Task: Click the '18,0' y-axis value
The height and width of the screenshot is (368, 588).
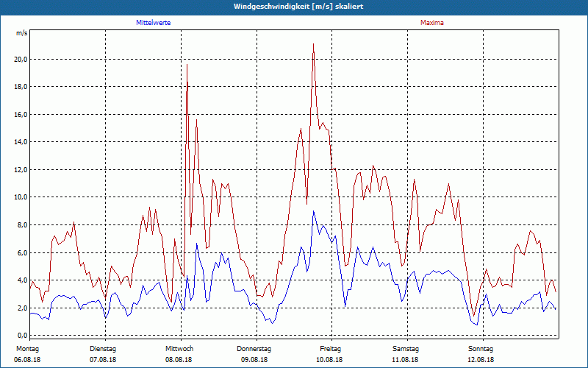Action: (21, 87)
